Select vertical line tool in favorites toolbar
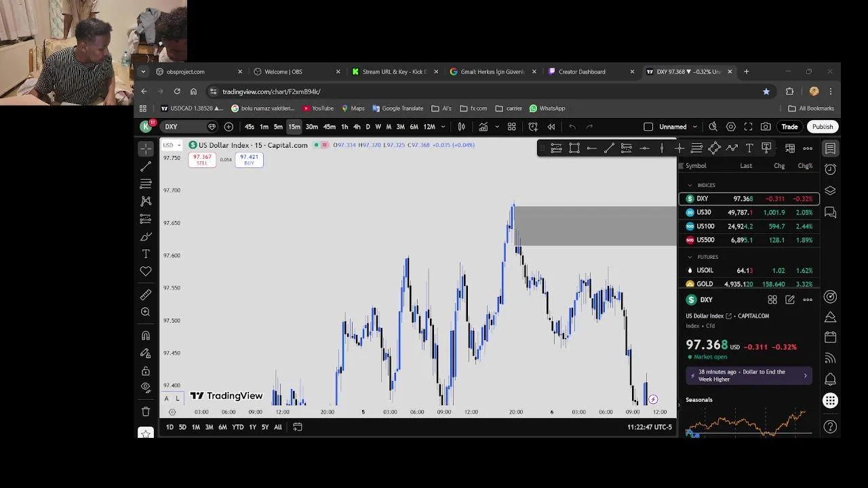 (662, 148)
